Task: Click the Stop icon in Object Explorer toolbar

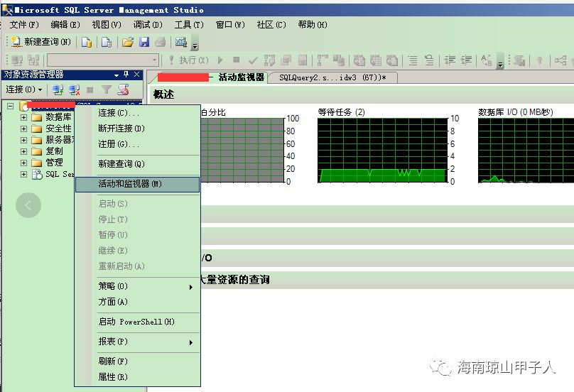Action: click(x=90, y=89)
